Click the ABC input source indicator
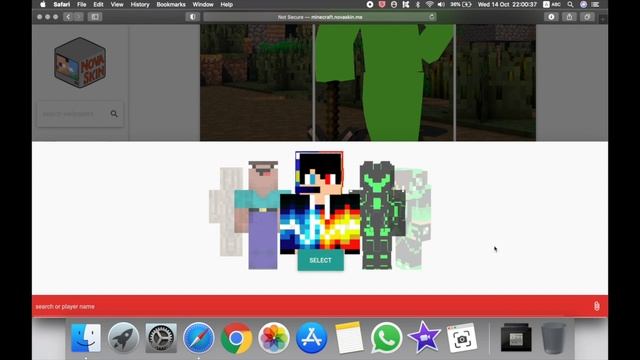 click(x=552, y=4)
